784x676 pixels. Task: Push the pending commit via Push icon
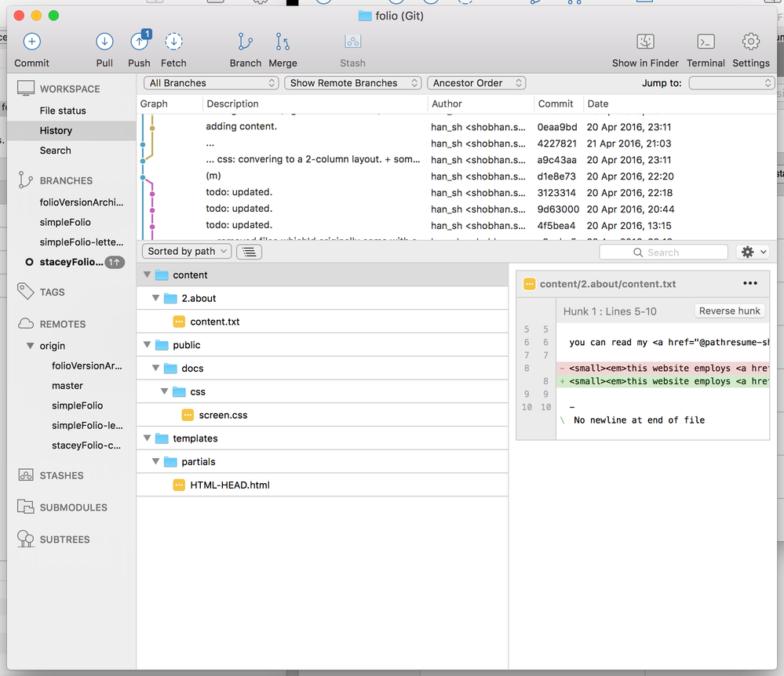pos(140,41)
